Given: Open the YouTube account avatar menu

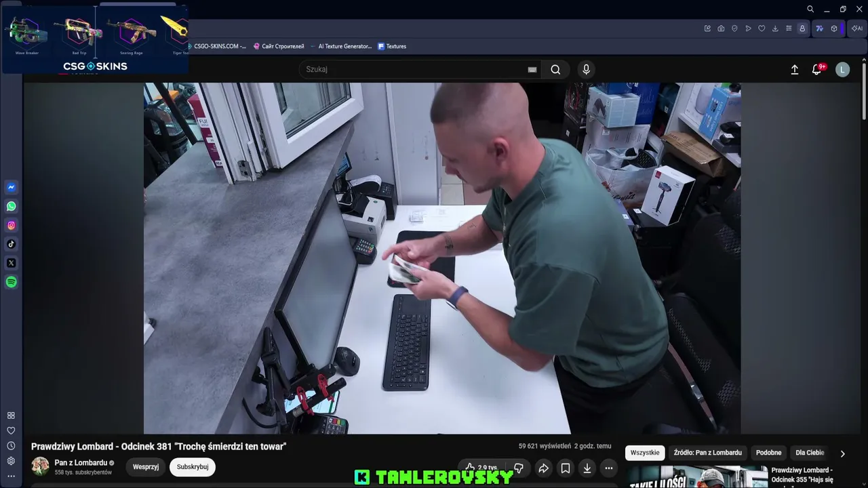Looking at the screenshot, I should tap(843, 69).
